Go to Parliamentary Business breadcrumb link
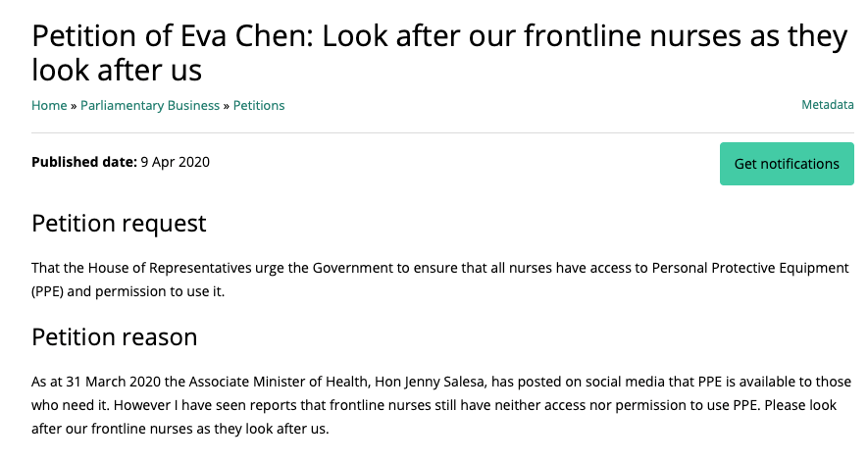The height and width of the screenshot is (463, 868). (x=150, y=105)
